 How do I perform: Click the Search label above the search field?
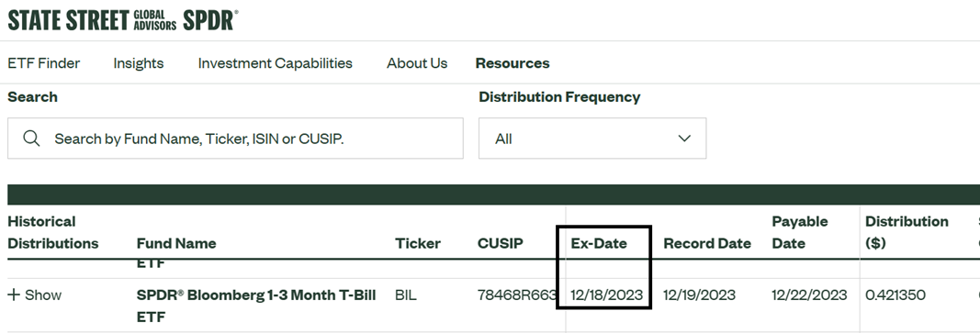32,97
